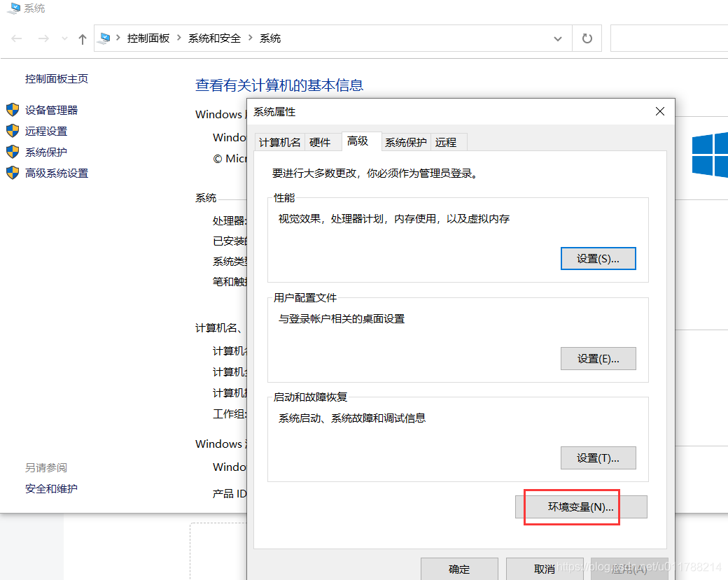Click the refresh icon in the address bar
The height and width of the screenshot is (580, 728).
point(587,38)
